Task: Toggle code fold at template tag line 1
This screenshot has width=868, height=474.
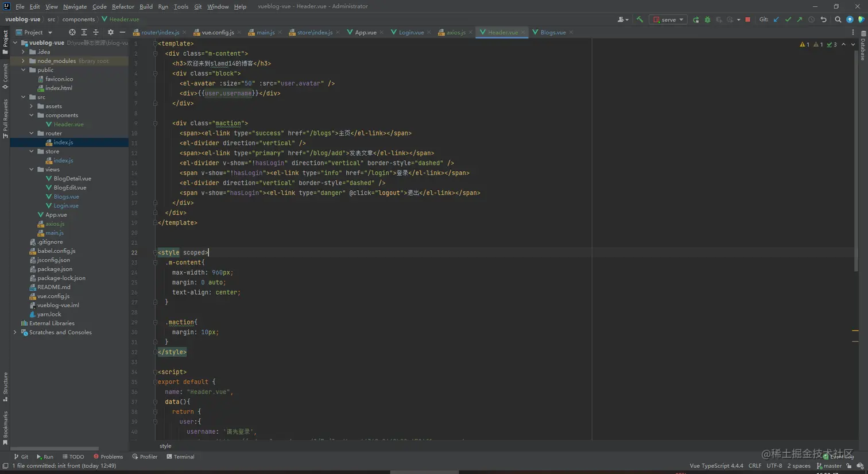Action: [155, 44]
